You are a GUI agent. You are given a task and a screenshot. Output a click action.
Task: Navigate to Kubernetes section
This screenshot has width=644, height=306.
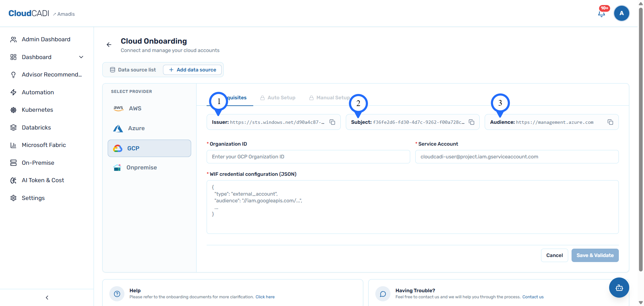(x=37, y=110)
